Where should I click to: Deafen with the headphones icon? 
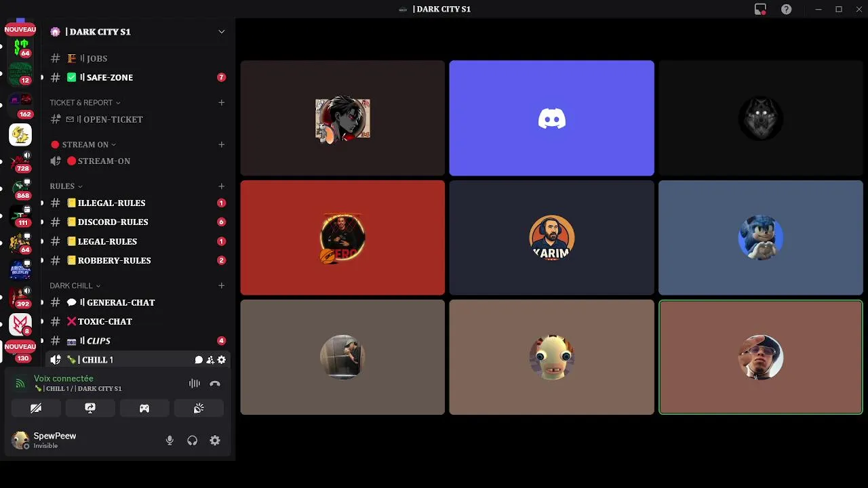coord(193,441)
